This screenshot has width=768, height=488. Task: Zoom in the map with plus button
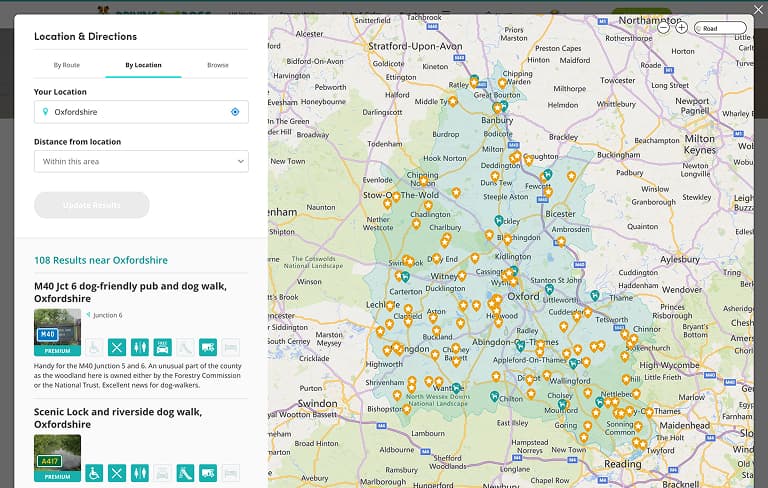[681, 28]
